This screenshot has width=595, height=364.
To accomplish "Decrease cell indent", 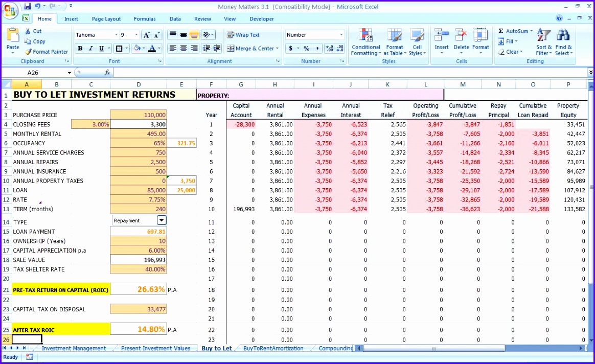I will coord(207,48).
